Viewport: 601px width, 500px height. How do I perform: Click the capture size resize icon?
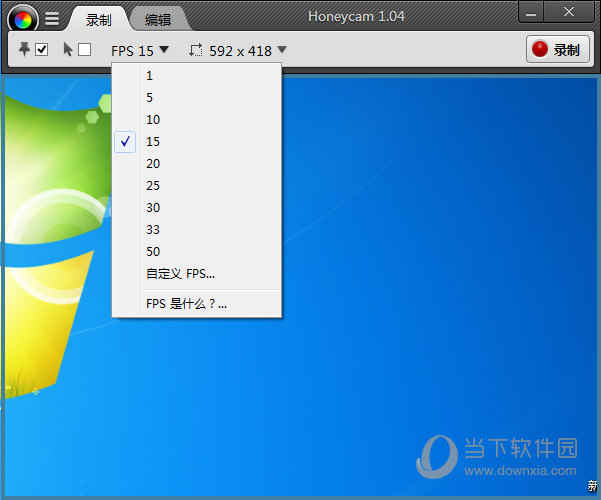coord(195,50)
